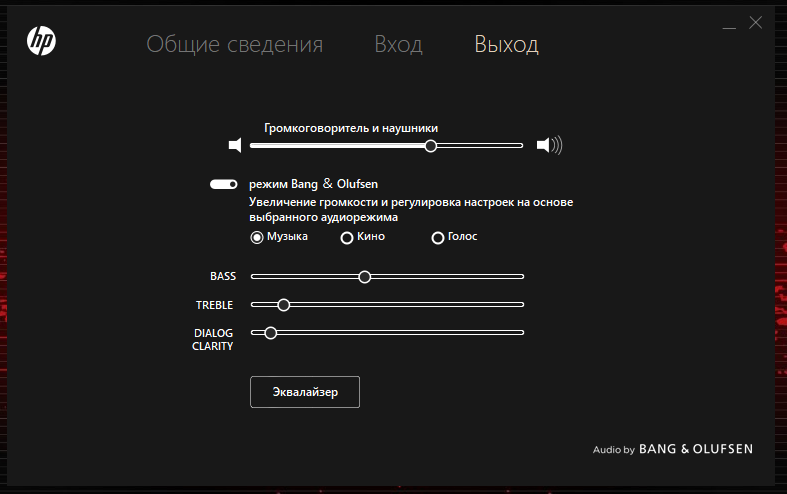Click the BASS label
The width and height of the screenshot is (787, 494).
pos(223,276)
